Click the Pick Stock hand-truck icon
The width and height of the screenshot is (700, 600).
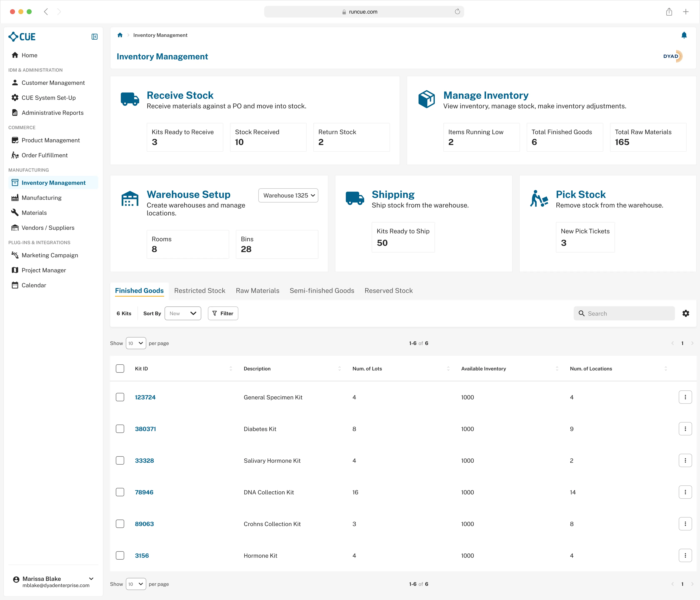coord(539,198)
